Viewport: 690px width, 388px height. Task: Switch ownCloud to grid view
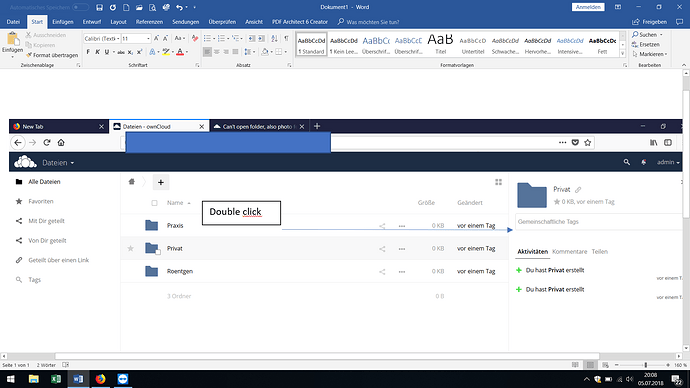click(x=499, y=182)
